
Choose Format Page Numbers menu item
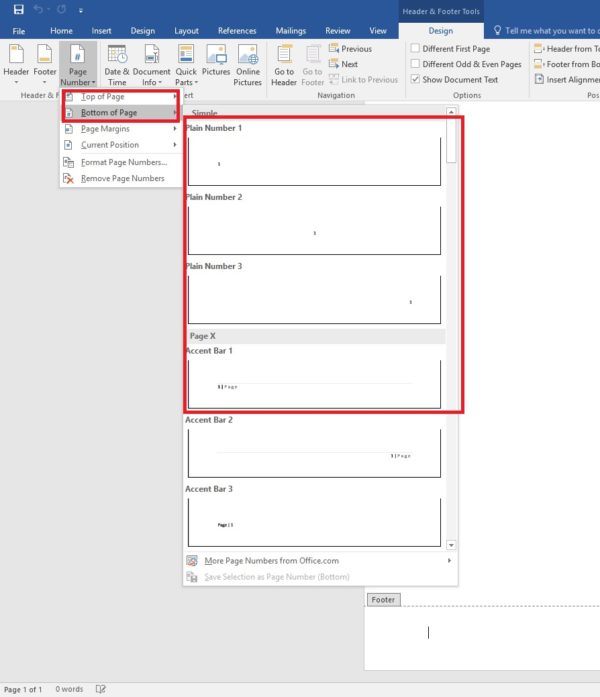point(123,162)
